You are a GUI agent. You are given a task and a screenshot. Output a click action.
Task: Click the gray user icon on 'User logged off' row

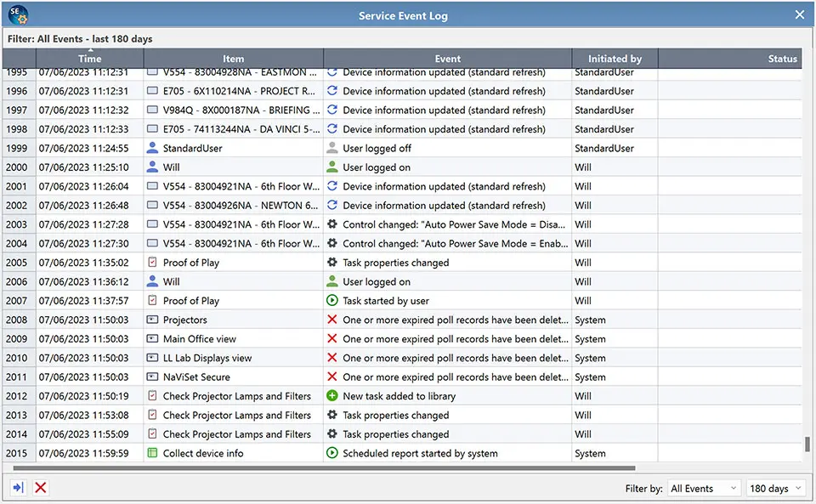tap(332, 148)
